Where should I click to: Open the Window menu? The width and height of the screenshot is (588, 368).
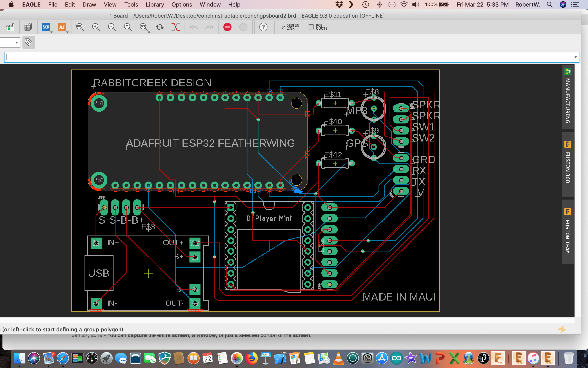210,4
